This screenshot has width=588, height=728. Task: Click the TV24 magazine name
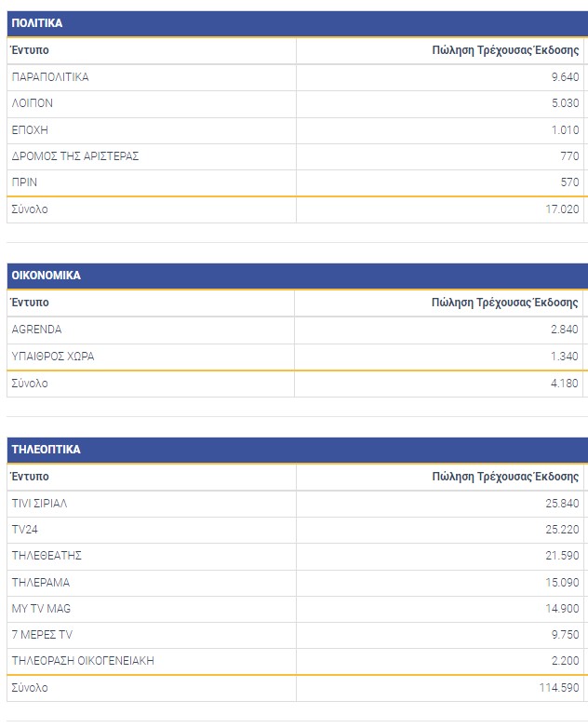(x=24, y=530)
